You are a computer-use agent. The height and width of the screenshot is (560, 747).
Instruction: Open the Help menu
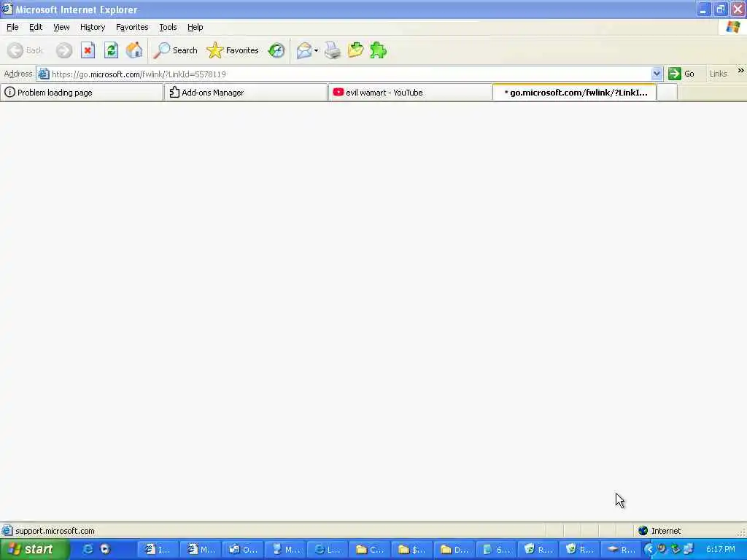point(196,27)
